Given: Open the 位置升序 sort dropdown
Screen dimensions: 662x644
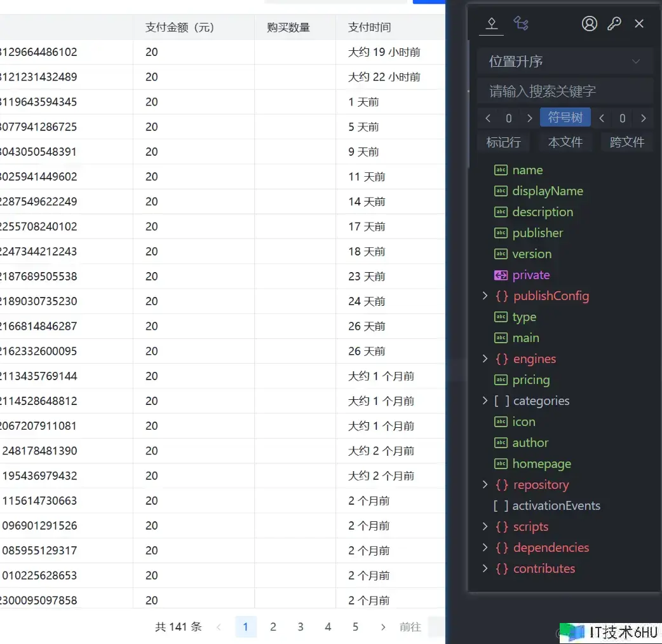Looking at the screenshot, I should click(x=564, y=62).
